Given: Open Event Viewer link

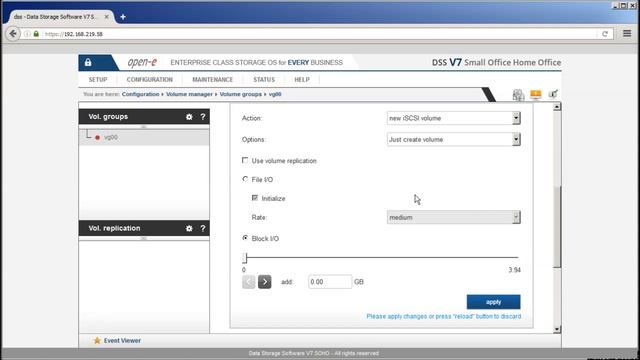Looking at the screenshot, I should [122, 340].
